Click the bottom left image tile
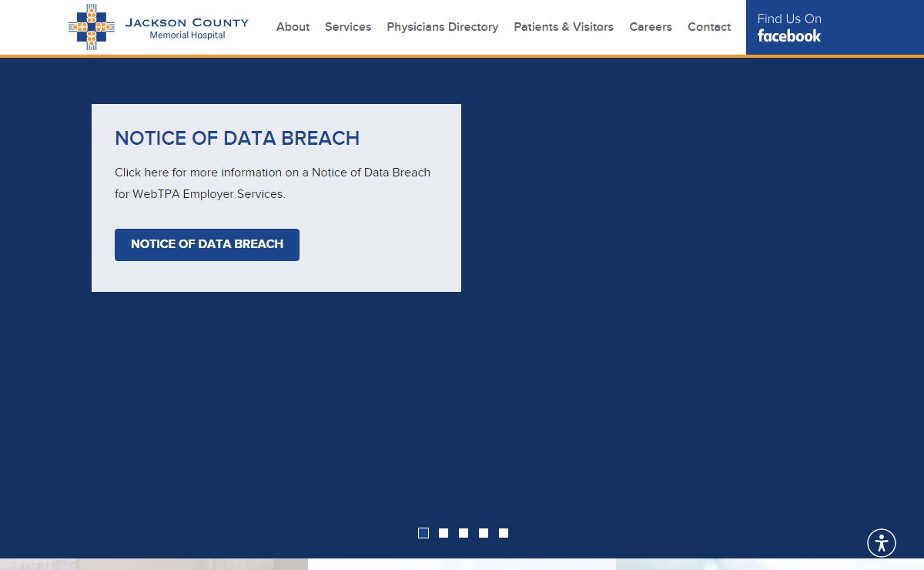Image resolution: width=924 pixels, height=570 pixels. click(x=154, y=564)
